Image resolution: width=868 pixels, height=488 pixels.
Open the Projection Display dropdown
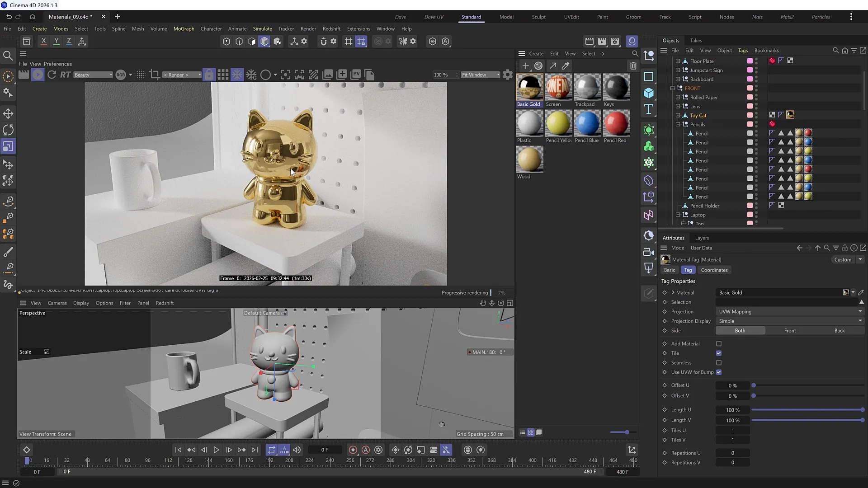pyautogui.click(x=790, y=321)
